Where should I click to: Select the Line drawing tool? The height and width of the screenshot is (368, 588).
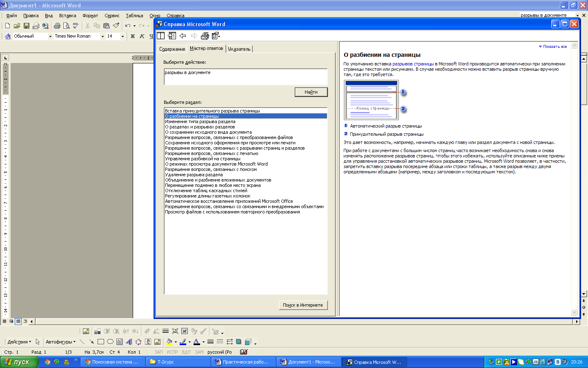pyautogui.click(x=82, y=342)
